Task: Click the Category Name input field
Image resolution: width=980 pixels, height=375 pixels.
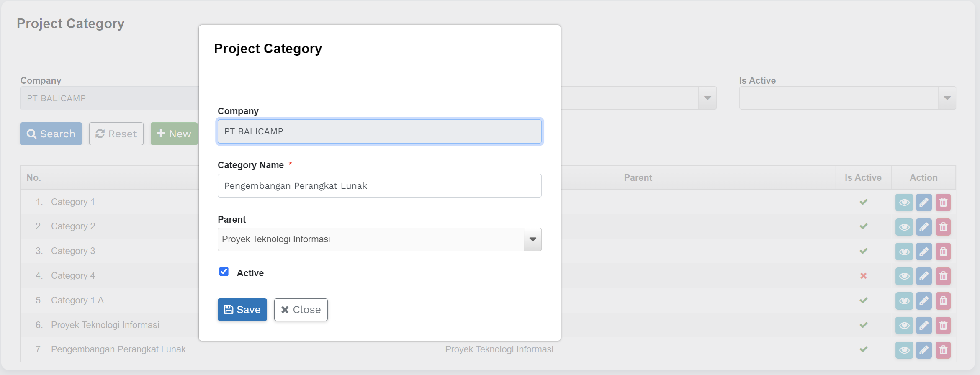Action: (379, 186)
